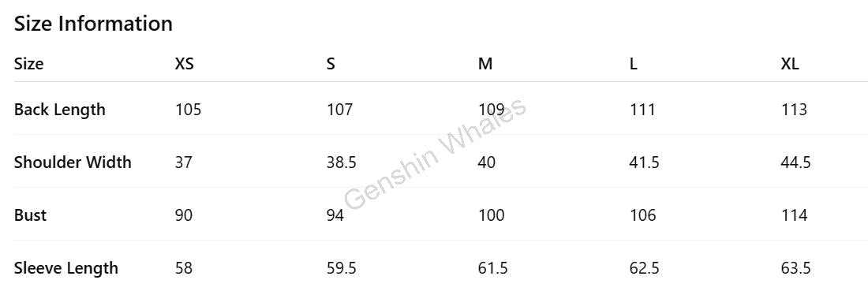Select the L size column header

634,64
